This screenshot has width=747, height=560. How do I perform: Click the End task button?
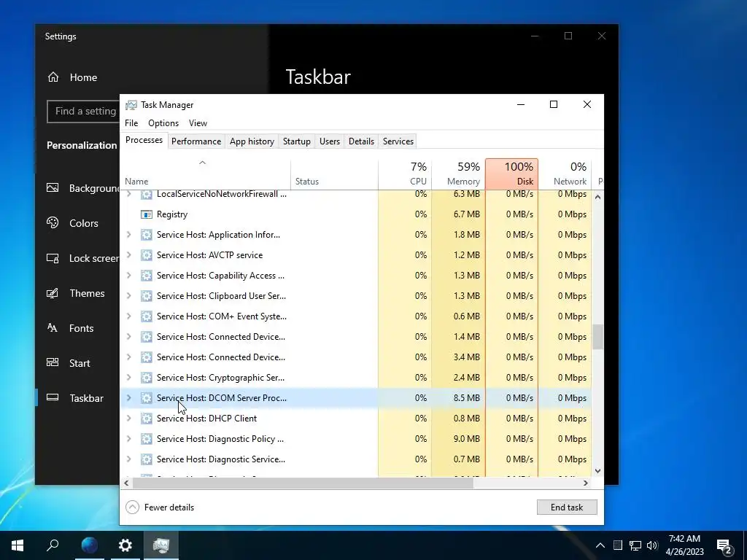coord(567,507)
